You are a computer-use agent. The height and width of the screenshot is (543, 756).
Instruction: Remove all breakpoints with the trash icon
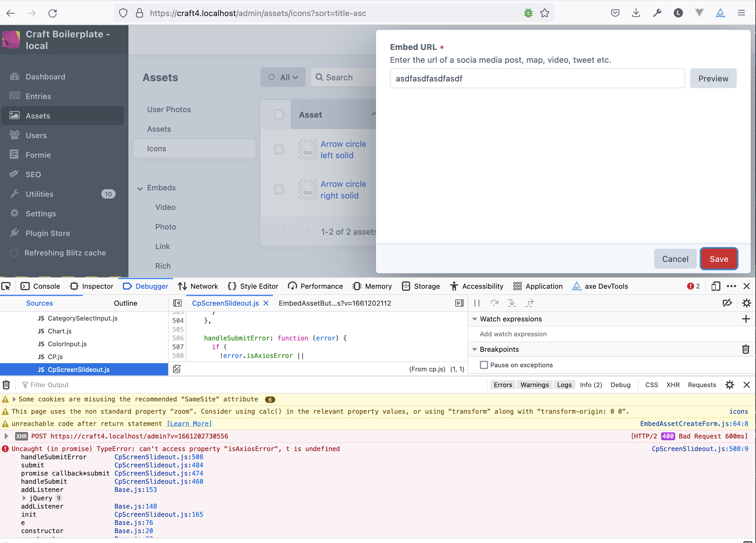pos(746,349)
